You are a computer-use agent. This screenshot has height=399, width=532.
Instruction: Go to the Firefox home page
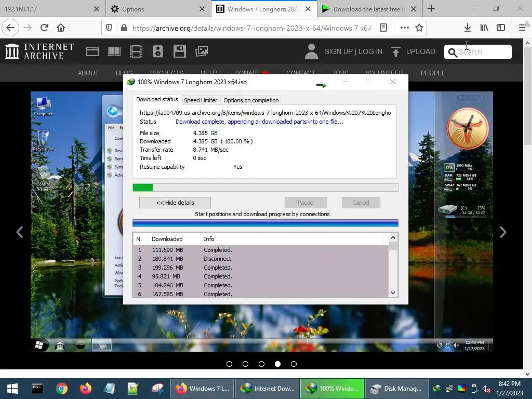coord(61,28)
